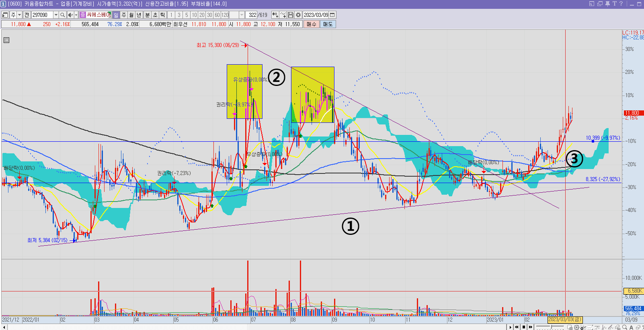Click the bottom add indicator chart icon
Viewport: 644px width, 330px height.
pos(583,327)
